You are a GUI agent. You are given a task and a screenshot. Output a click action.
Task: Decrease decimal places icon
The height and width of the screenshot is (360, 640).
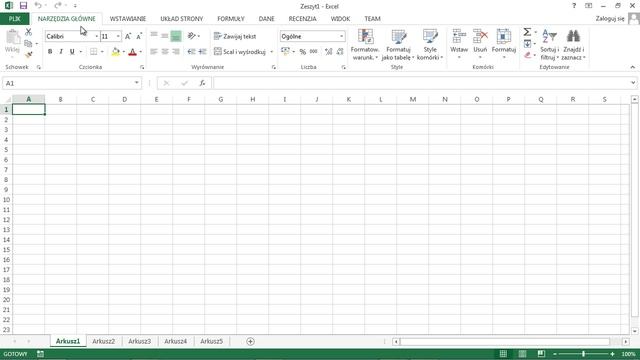coord(340,52)
